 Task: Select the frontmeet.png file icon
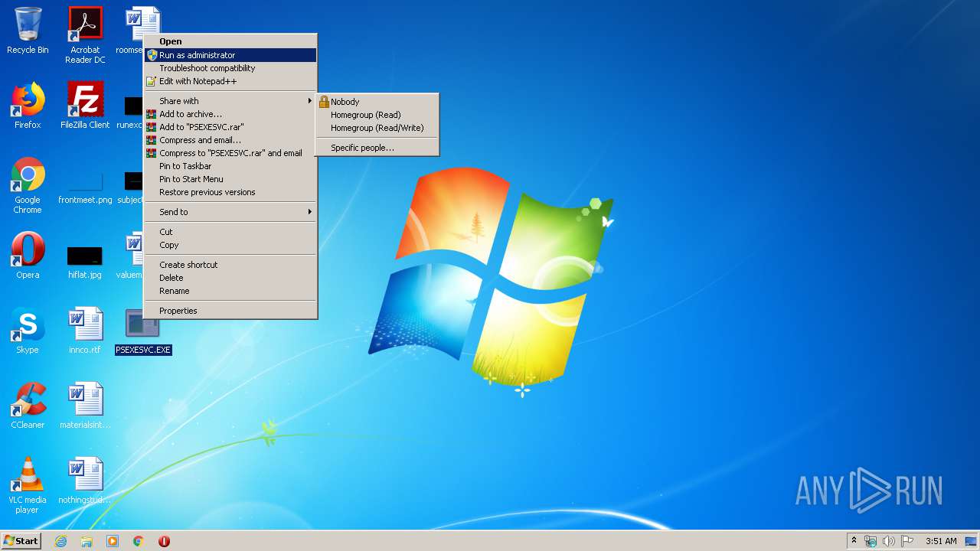point(85,185)
